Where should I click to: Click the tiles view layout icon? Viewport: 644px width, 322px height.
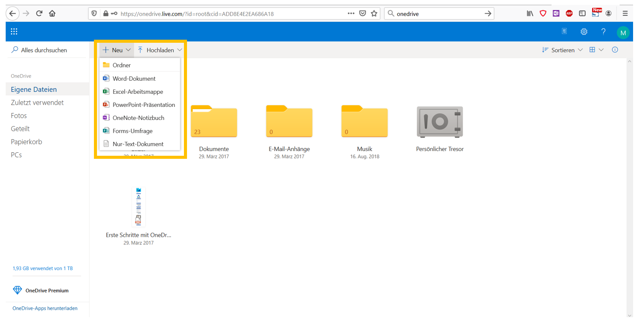592,50
